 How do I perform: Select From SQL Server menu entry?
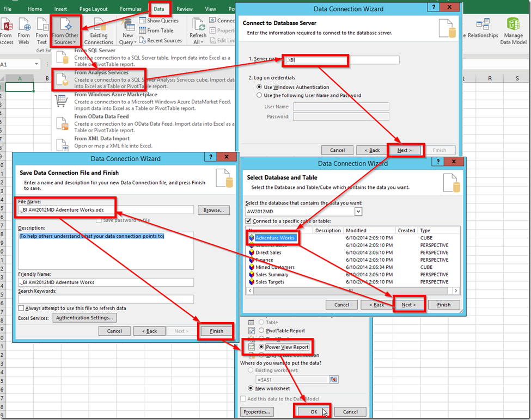(144, 58)
